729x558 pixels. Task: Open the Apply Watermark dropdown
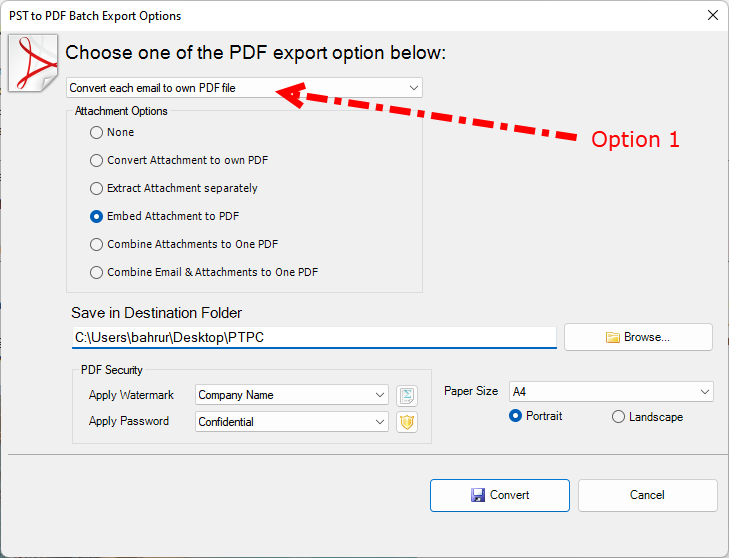click(x=291, y=395)
